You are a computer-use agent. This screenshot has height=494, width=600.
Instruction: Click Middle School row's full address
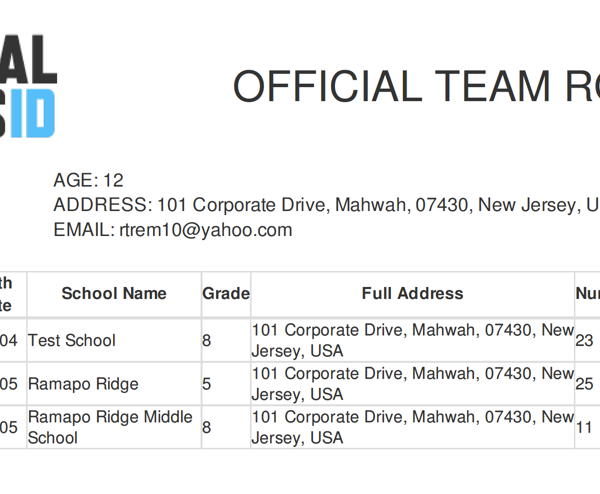[x=412, y=427]
